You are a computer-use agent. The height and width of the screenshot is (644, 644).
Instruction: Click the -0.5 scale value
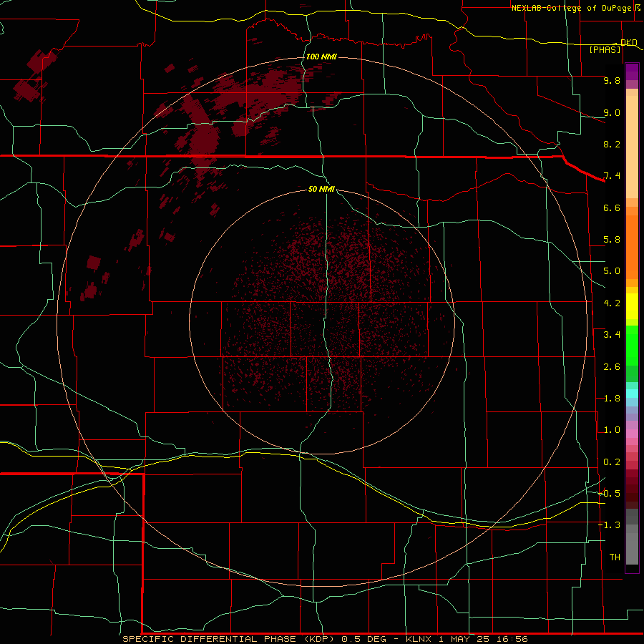click(610, 494)
